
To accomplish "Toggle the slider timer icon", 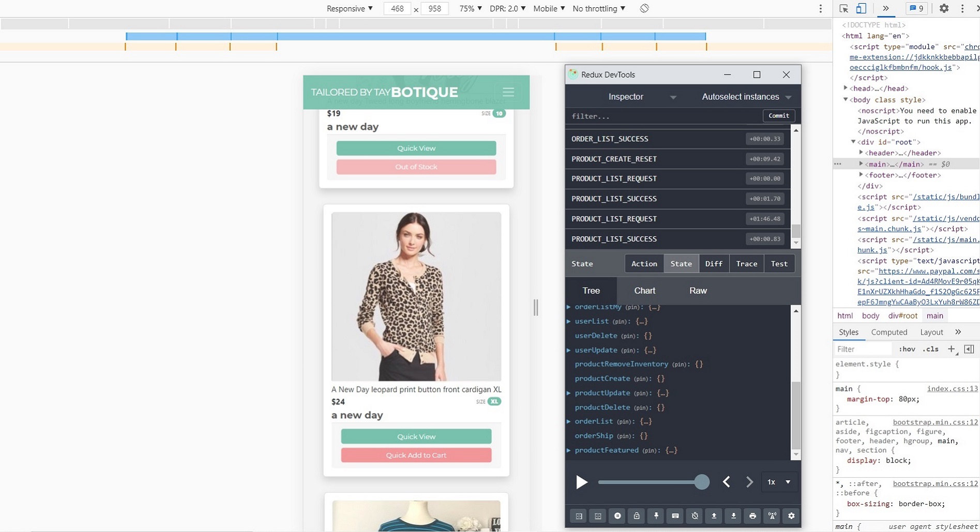I will (x=695, y=516).
